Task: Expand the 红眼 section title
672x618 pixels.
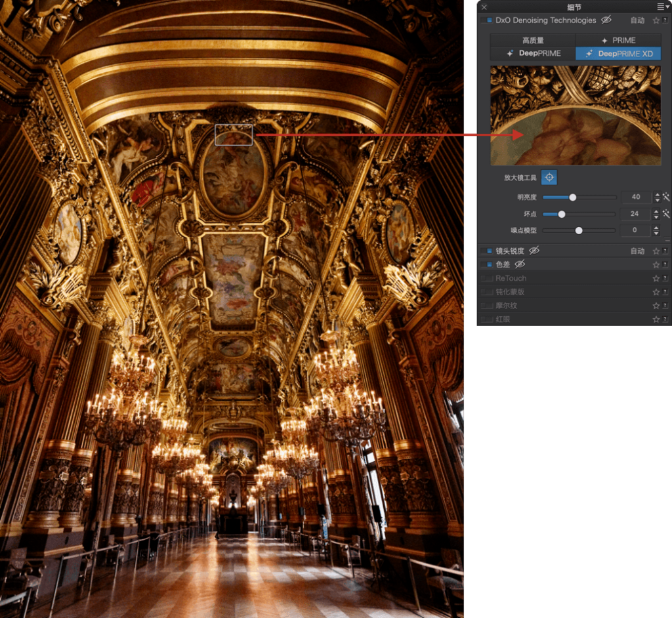Action: 503,319
